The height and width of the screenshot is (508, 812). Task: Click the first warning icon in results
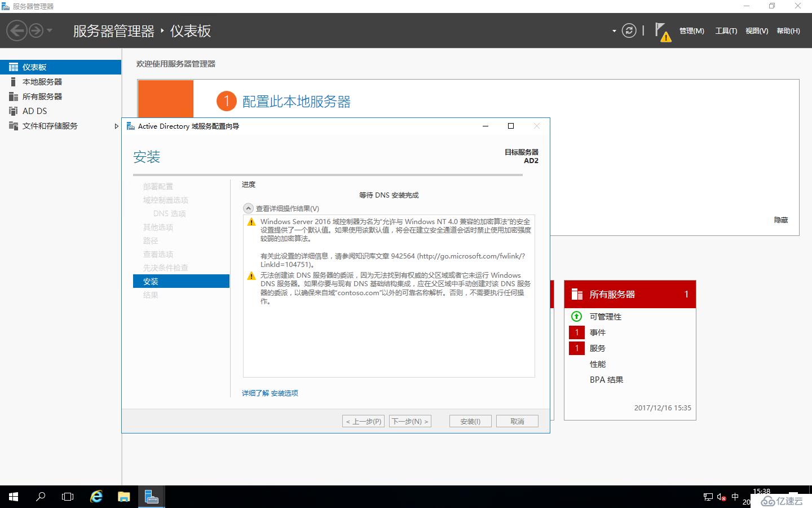251,222
